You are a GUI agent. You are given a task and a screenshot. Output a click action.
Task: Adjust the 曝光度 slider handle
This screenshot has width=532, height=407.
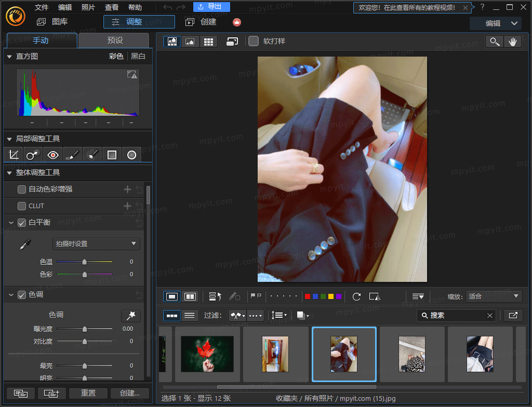(x=85, y=329)
